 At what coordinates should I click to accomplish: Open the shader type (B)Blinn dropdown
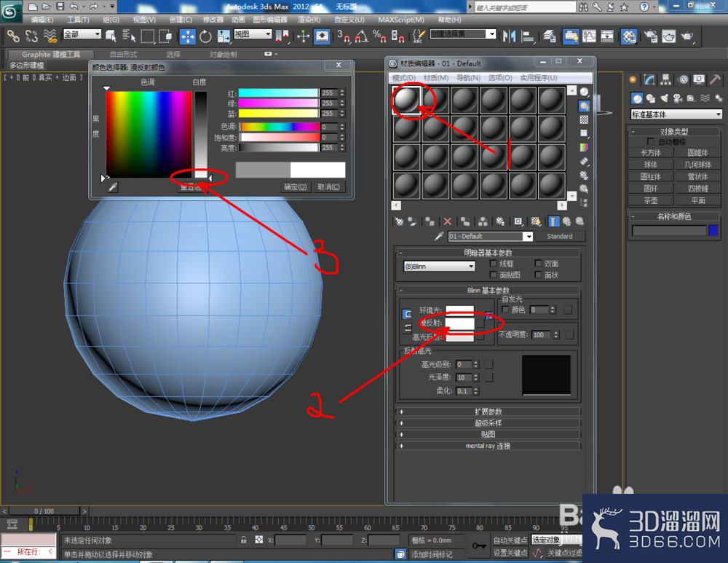click(x=439, y=266)
